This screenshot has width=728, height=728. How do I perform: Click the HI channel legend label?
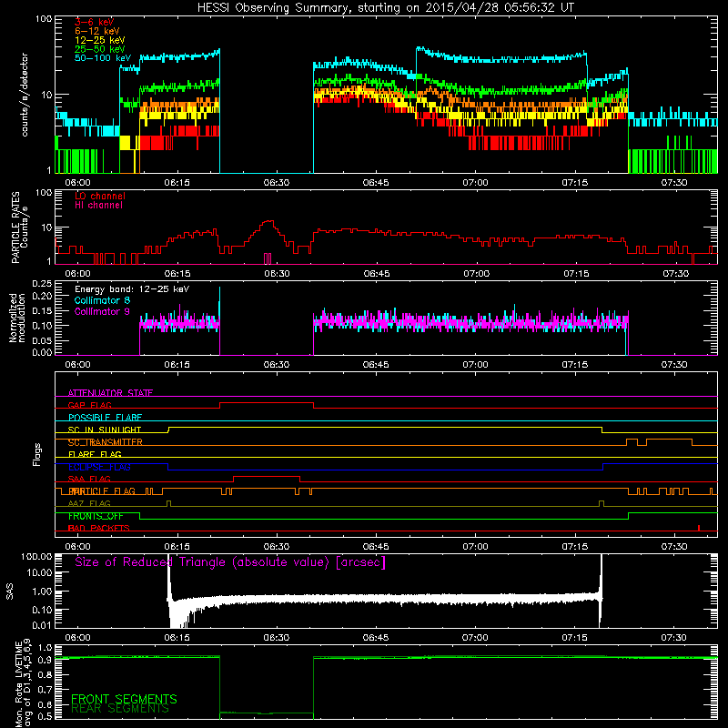(98, 206)
